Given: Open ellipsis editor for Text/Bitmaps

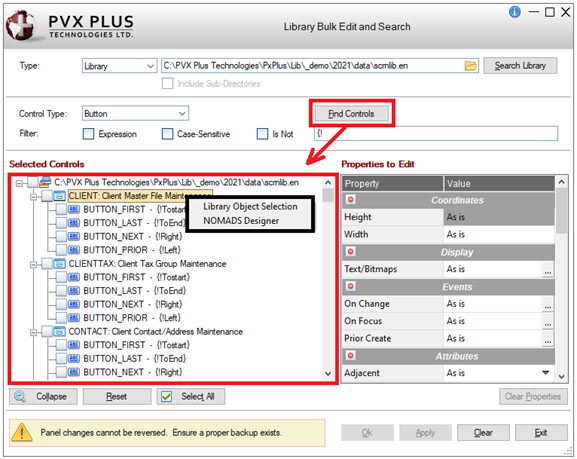Looking at the screenshot, I should 548,270.
